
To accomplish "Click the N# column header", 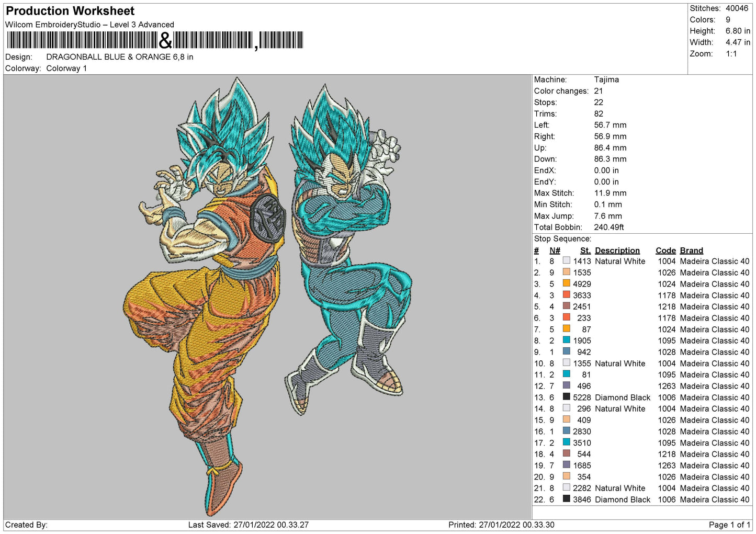I will (555, 251).
